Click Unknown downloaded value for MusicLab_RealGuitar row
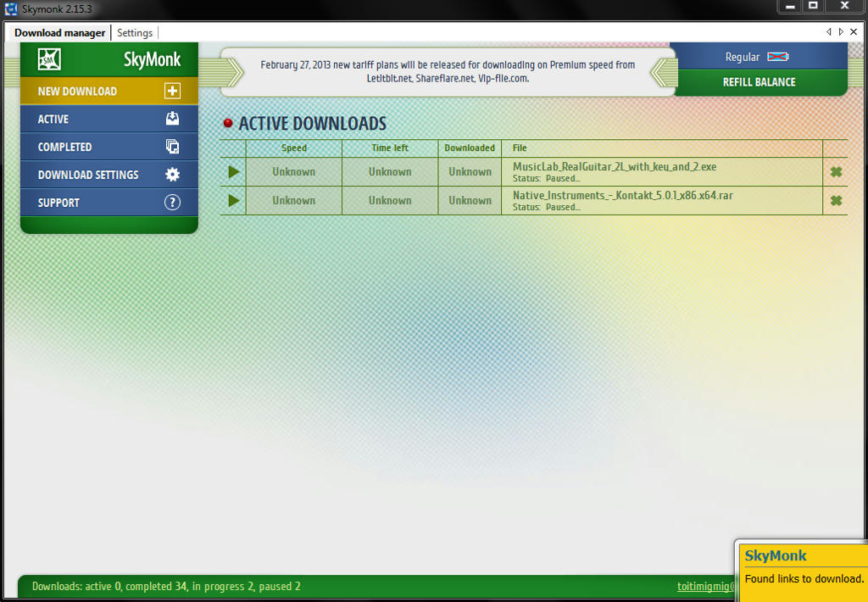The image size is (868, 602). click(470, 171)
